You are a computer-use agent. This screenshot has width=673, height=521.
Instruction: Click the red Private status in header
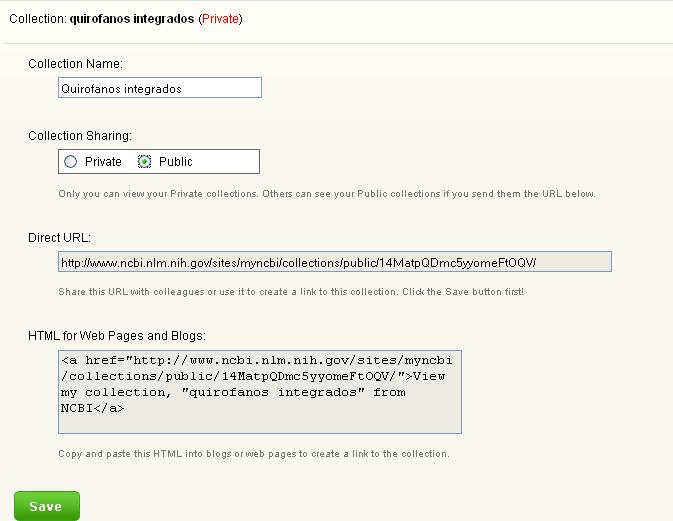[219, 18]
